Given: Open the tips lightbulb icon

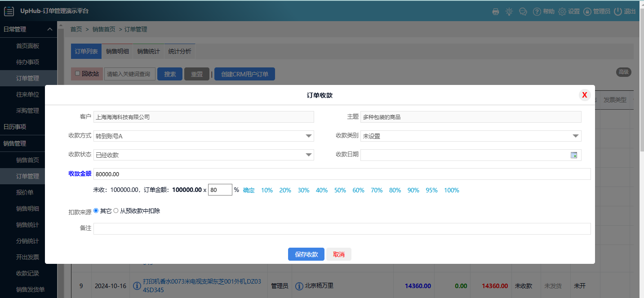Looking at the screenshot, I should pyautogui.click(x=509, y=12).
